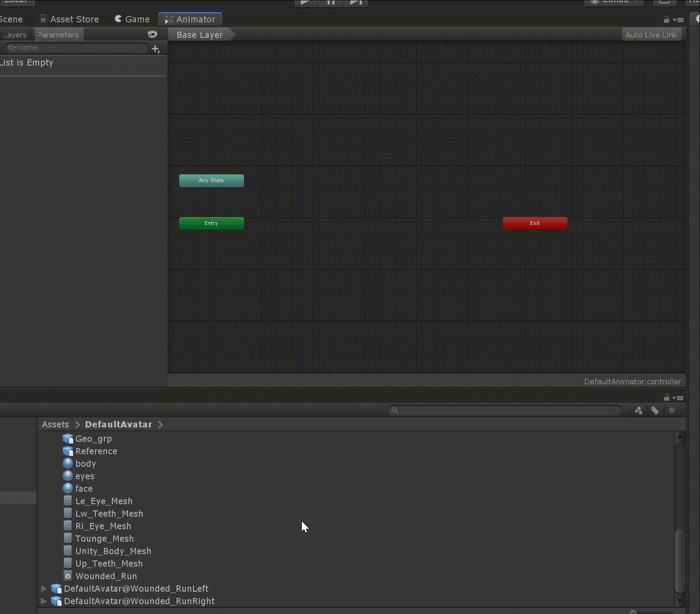Select the Reference prefab icon
The image size is (700, 614).
pyautogui.click(x=68, y=451)
